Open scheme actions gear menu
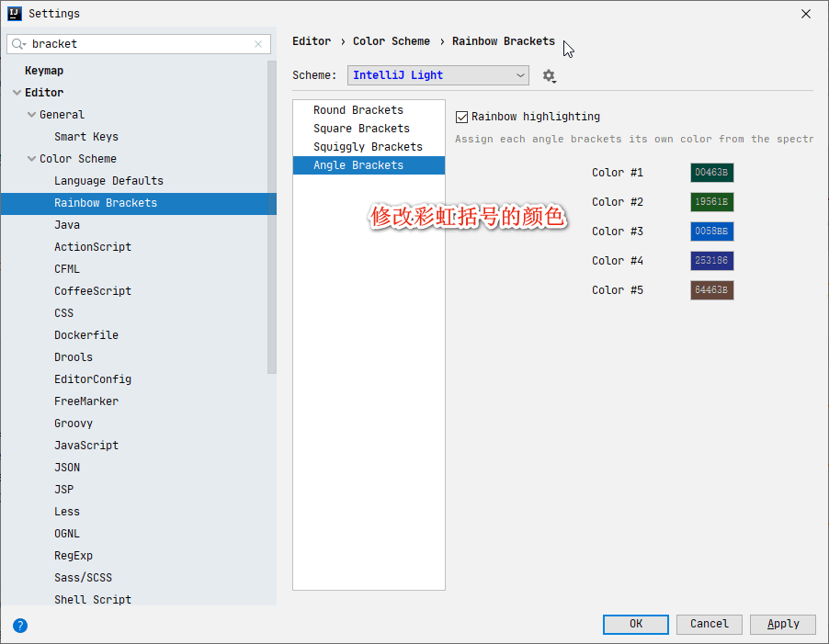This screenshot has width=829, height=644. click(550, 75)
